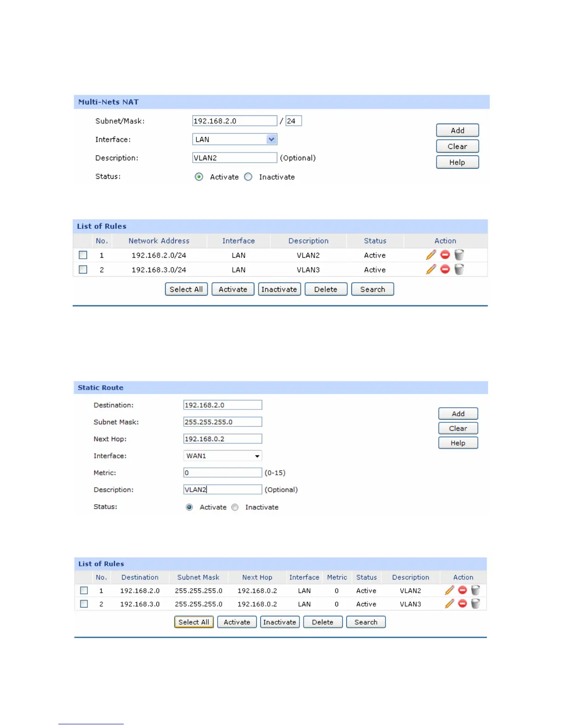Click the Subnet/Mask address input field

pos(235,121)
